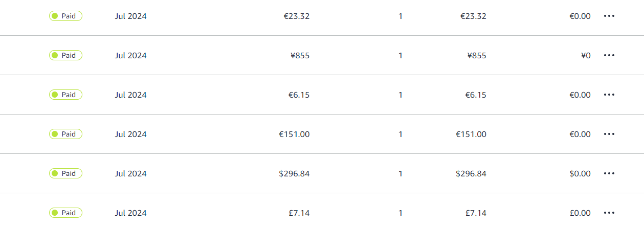Click the Paid status badge on the ¥855 row
Image resolution: width=644 pixels, height=227 pixels.
point(65,55)
